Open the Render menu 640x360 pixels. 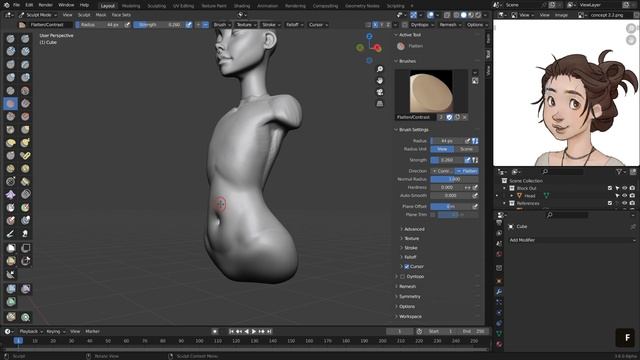click(45, 5)
